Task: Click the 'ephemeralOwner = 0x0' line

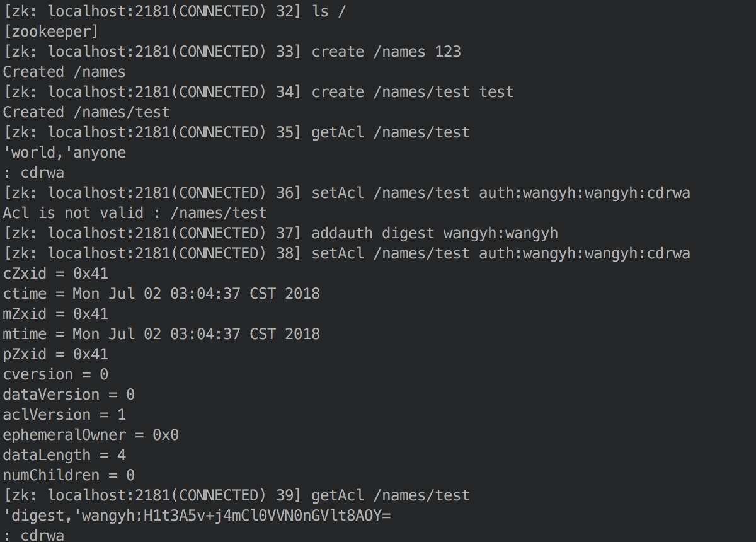Action: coord(91,435)
